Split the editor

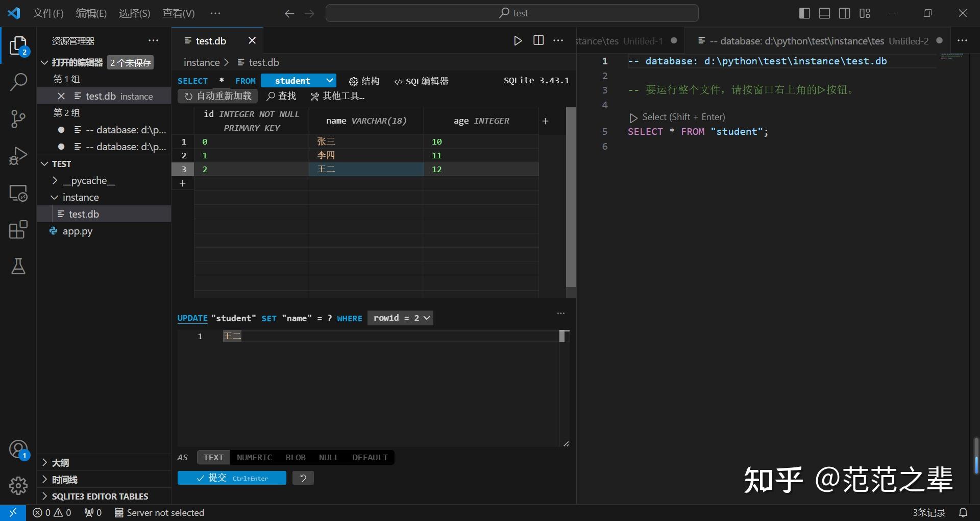[538, 40]
